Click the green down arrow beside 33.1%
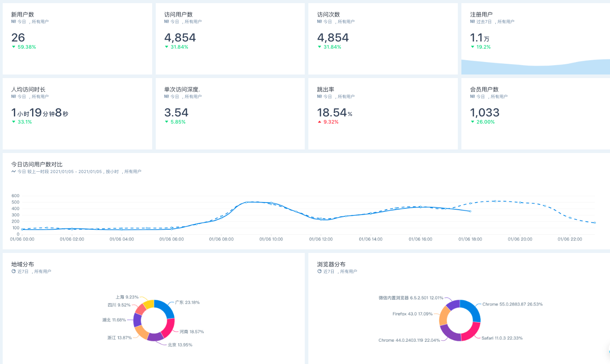 (x=13, y=122)
